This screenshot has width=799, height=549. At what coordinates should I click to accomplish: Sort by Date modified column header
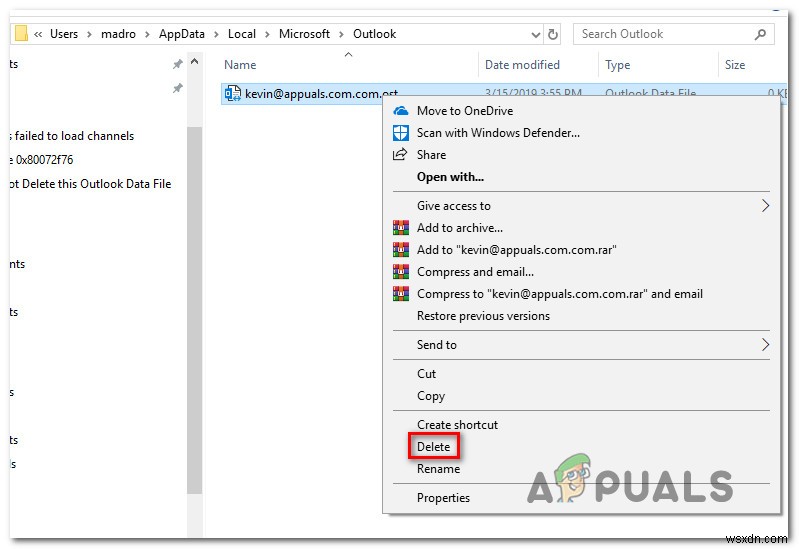point(522,65)
